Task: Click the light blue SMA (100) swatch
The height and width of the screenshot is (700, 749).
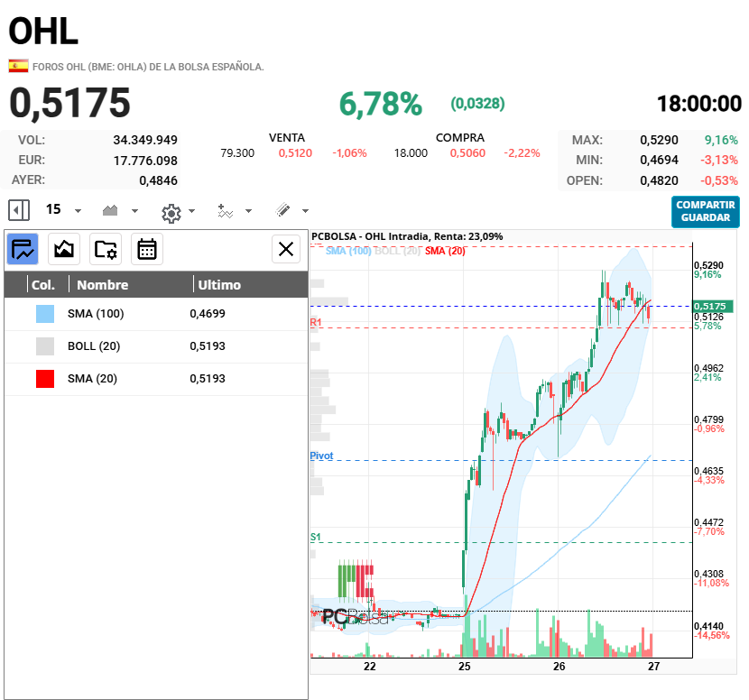Action: (x=45, y=314)
